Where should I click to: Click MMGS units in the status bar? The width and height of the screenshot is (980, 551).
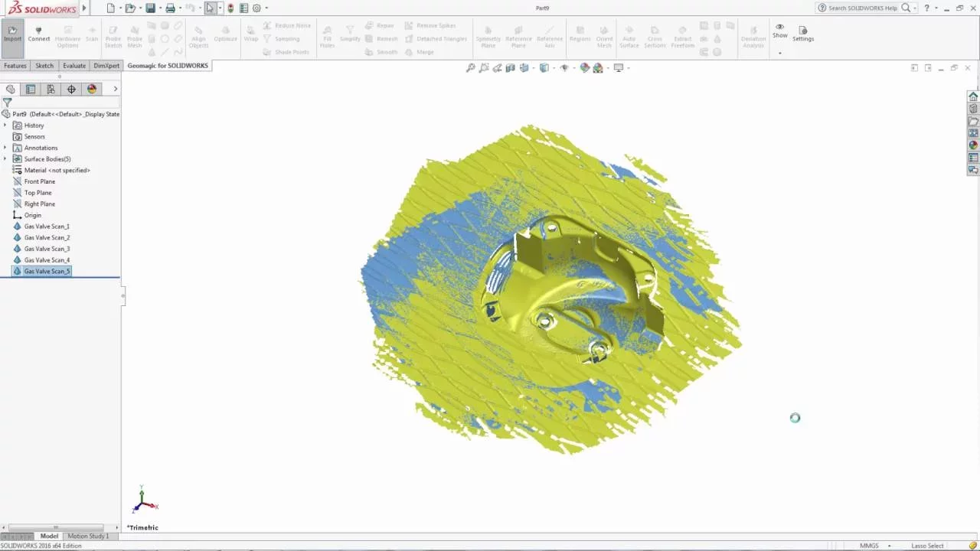click(869, 546)
